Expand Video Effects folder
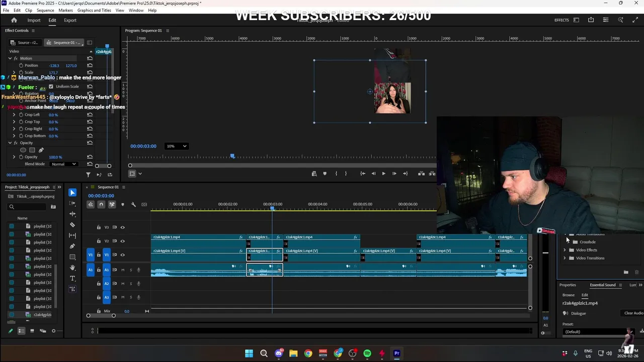 (x=565, y=250)
